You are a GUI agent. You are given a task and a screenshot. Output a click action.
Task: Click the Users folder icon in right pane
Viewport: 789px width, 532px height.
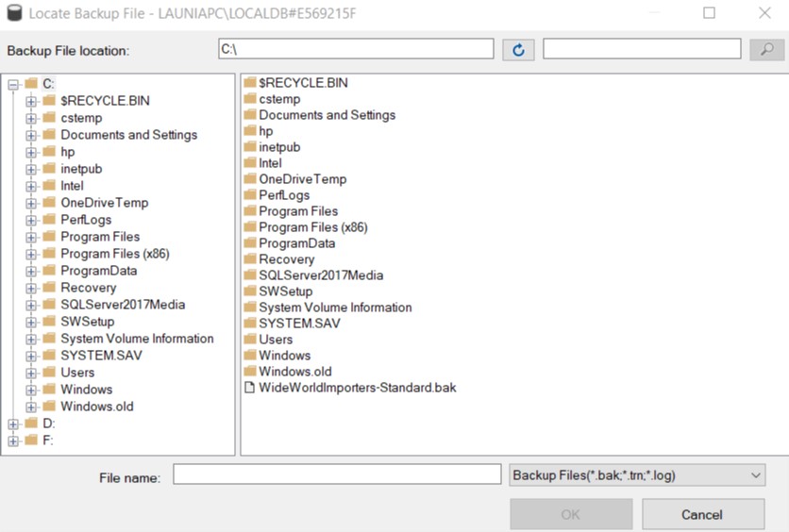point(250,340)
